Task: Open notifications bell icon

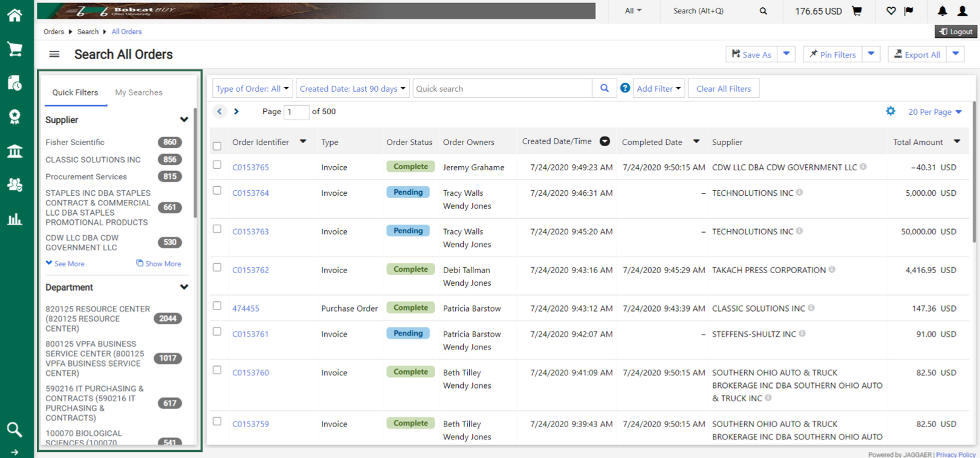Action: pyautogui.click(x=942, y=11)
